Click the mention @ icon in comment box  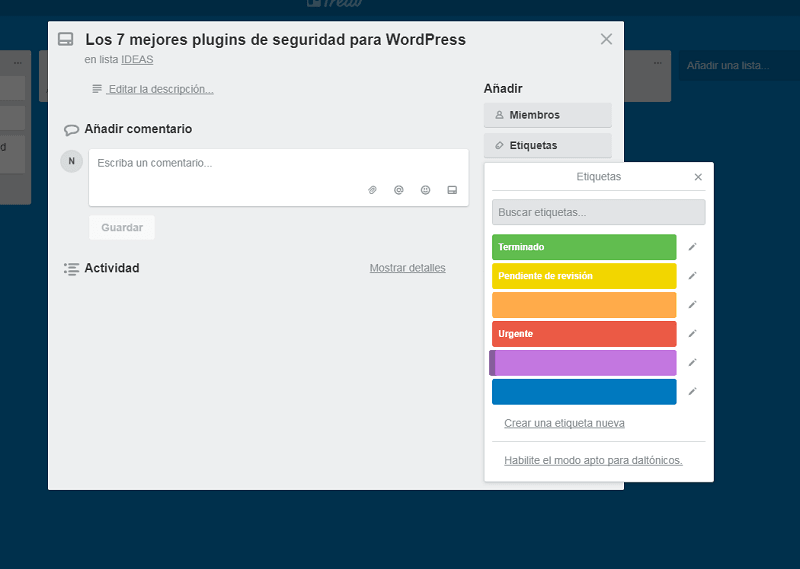tap(399, 190)
